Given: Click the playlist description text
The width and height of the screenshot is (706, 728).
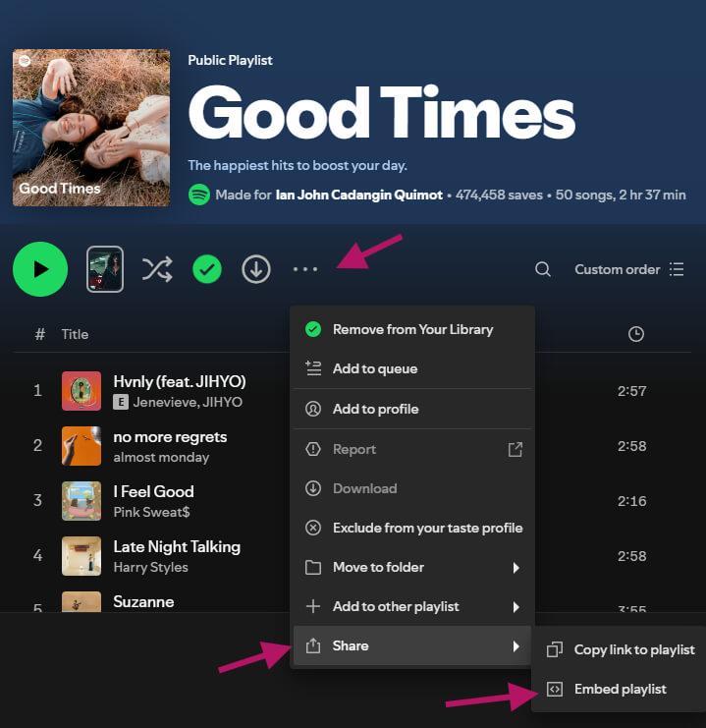Looking at the screenshot, I should (298, 165).
